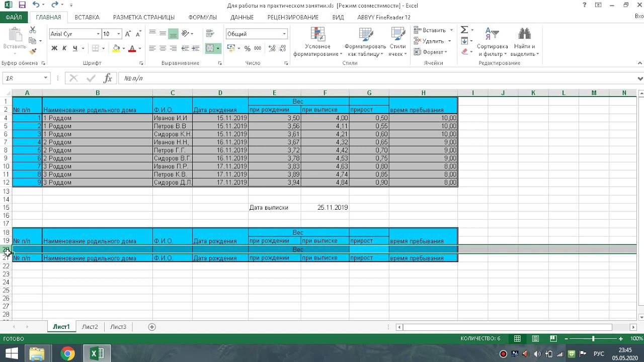Switch to the ФОРМУЛЫ ribbon tab
This screenshot has width=644, height=362.
[x=203, y=17]
